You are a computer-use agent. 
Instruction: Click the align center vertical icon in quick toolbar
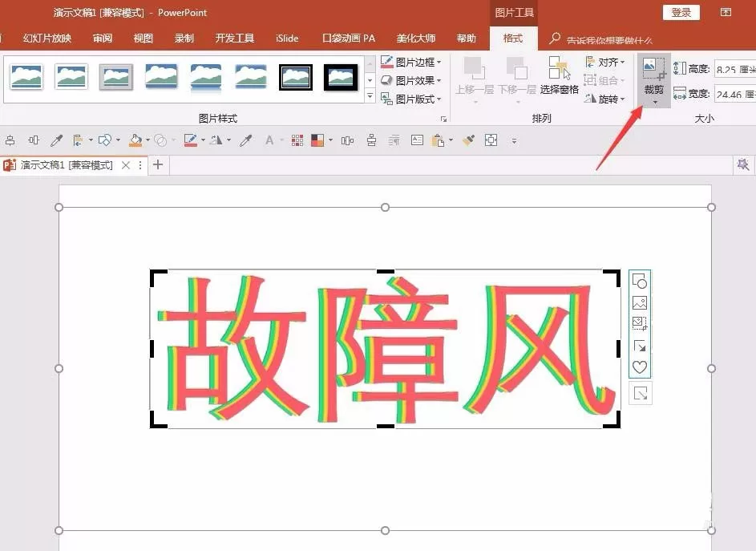click(x=10, y=140)
